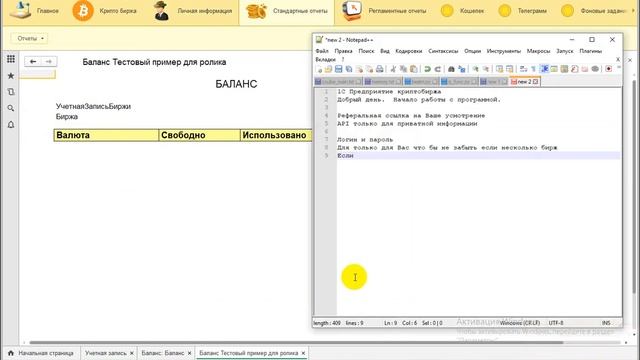Open Favorites star in left sidebar

11,76
